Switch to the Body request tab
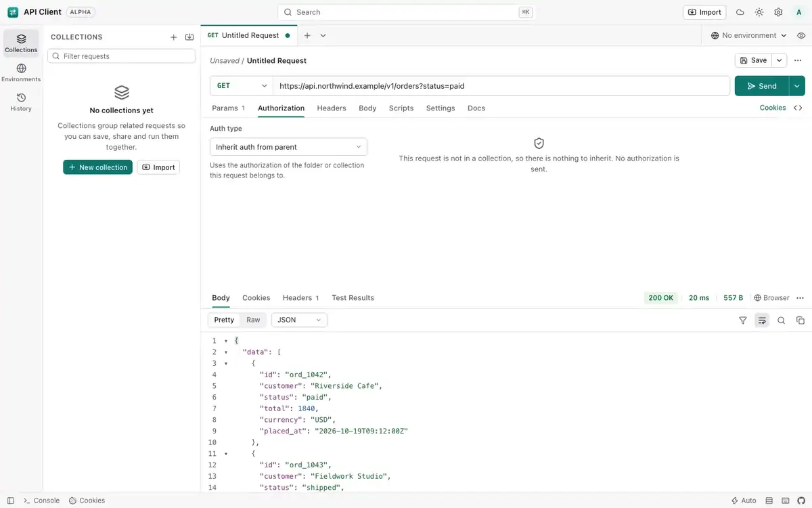 point(367,108)
